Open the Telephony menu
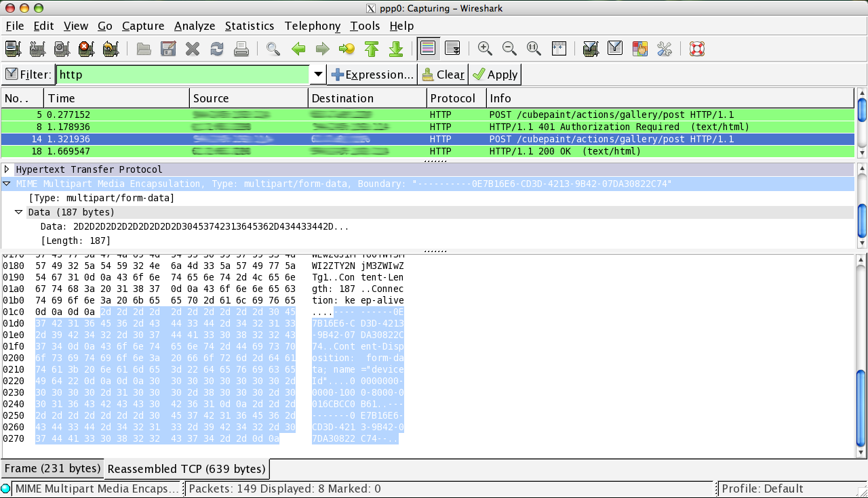Viewport: 868px width, 498px height. click(313, 26)
